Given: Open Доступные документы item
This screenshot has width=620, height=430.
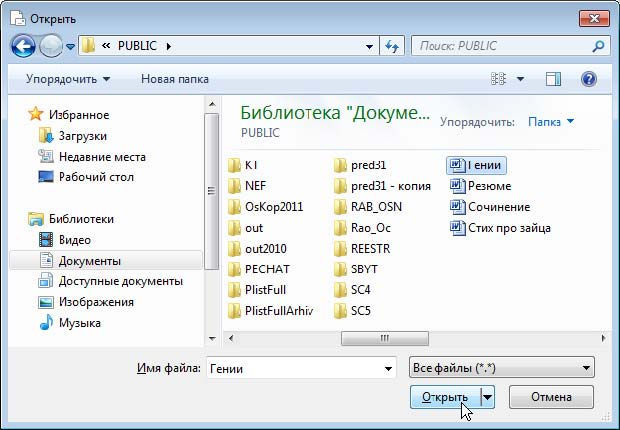Looking at the screenshot, I should pyautogui.click(x=111, y=281).
